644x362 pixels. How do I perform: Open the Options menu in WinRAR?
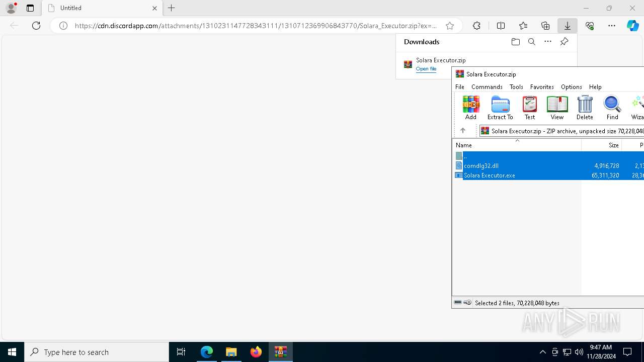[x=571, y=87]
